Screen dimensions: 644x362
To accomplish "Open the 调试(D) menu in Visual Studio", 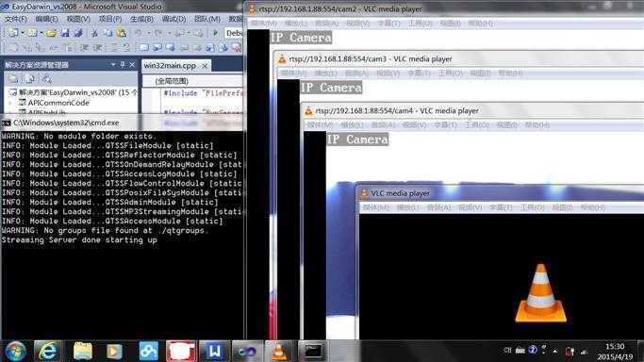I will click(x=173, y=19).
